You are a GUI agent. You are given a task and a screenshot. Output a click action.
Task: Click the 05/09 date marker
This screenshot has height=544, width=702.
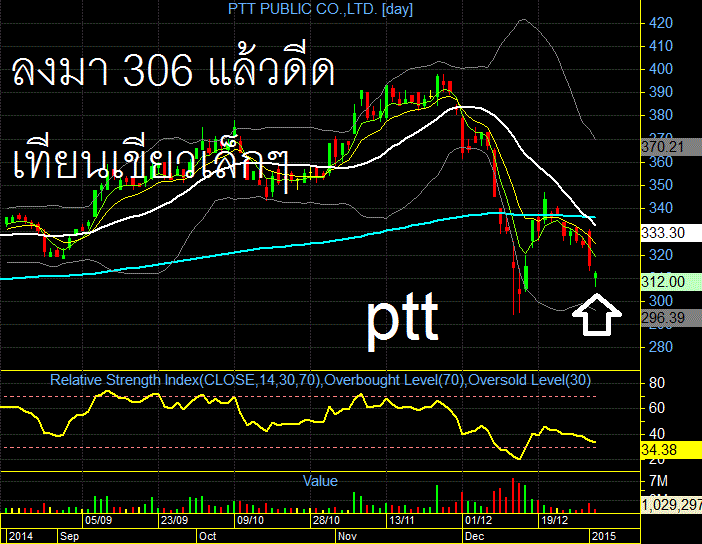98,521
